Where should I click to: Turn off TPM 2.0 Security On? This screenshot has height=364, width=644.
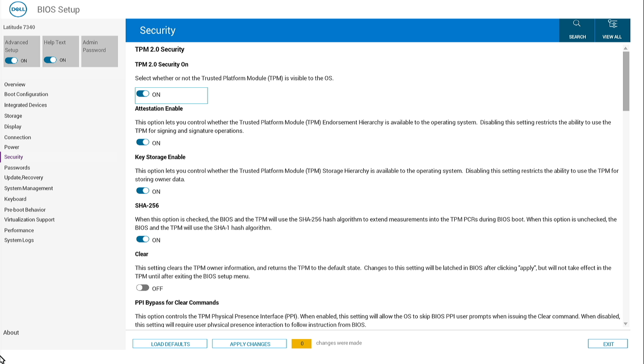pos(143,93)
